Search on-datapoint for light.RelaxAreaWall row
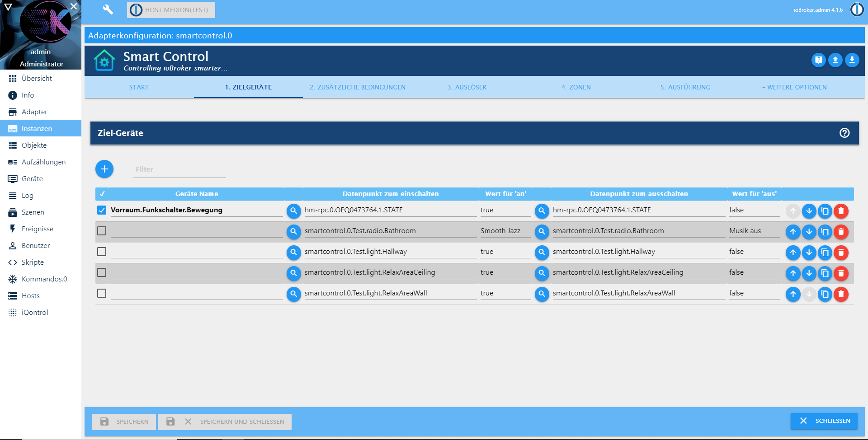 (294, 294)
